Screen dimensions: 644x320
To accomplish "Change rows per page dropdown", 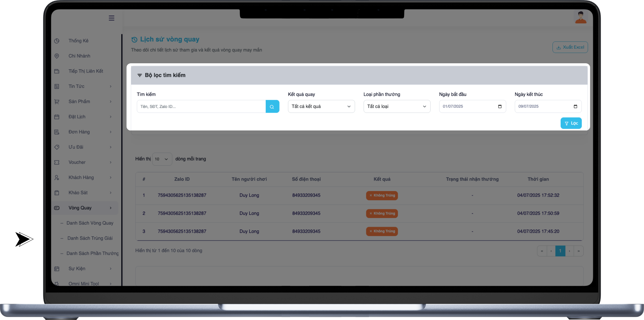I will [162, 159].
